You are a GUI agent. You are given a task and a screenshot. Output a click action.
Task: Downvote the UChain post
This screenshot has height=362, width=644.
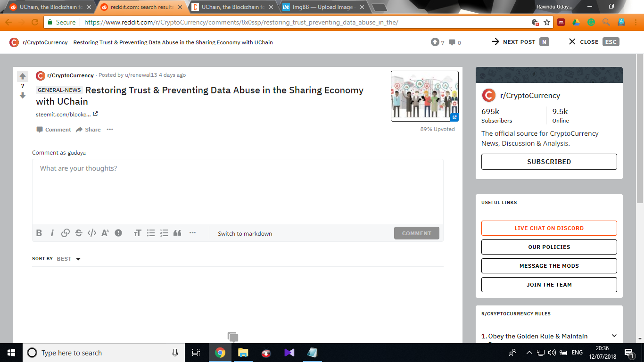pos(23,95)
